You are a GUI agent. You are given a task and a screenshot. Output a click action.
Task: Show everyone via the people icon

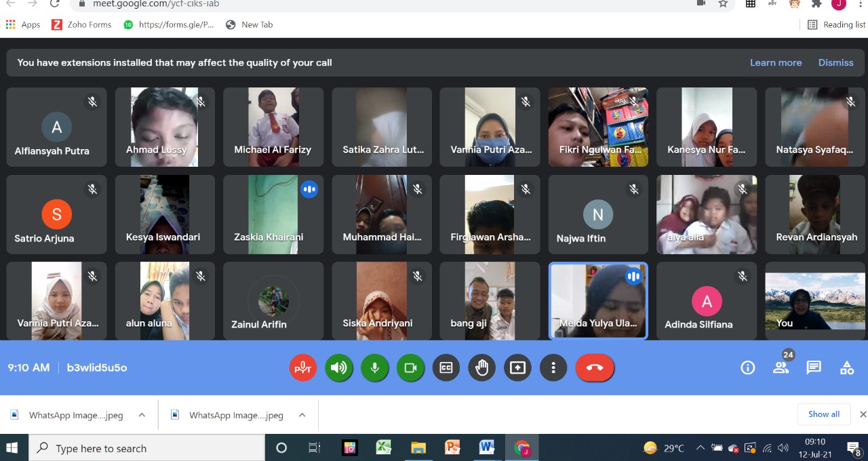(781, 368)
